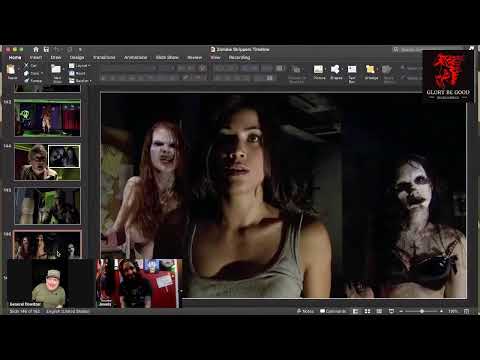Viewport: 480px width, 360px height.
Task: Switch to the Draw tab
Action: pyautogui.click(x=56, y=58)
